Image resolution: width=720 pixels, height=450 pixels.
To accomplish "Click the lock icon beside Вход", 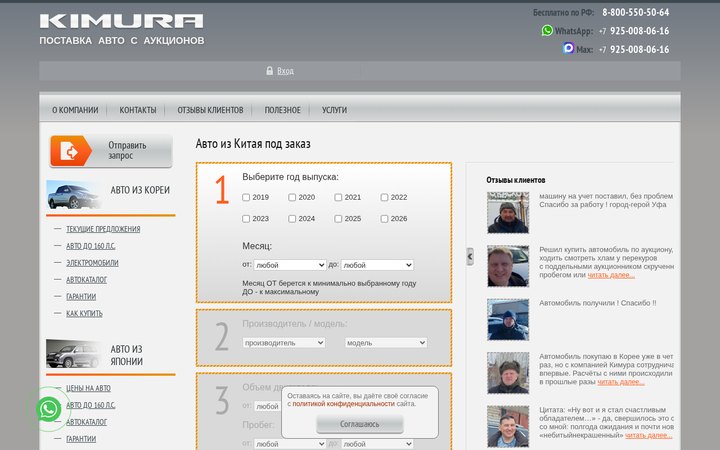I will click(270, 70).
